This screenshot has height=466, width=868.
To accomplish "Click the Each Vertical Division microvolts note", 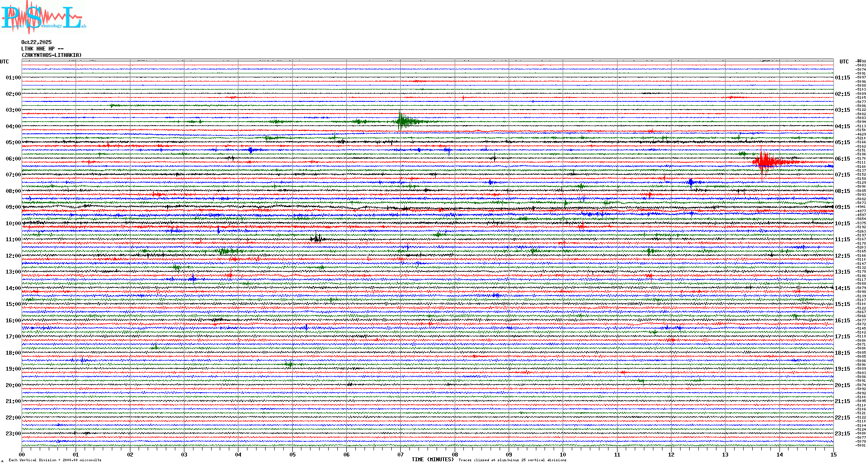I will tap(55, 460).
